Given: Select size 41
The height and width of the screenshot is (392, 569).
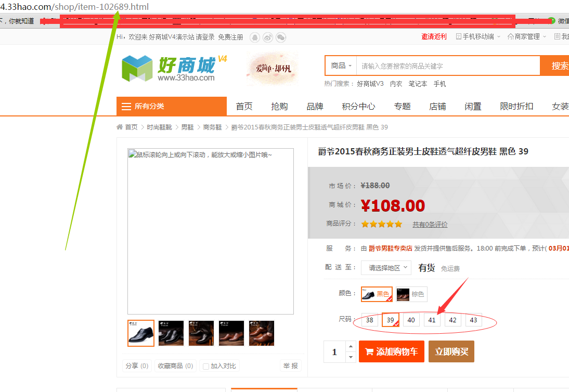Looking at the screenshot, I should click(432, 320).
